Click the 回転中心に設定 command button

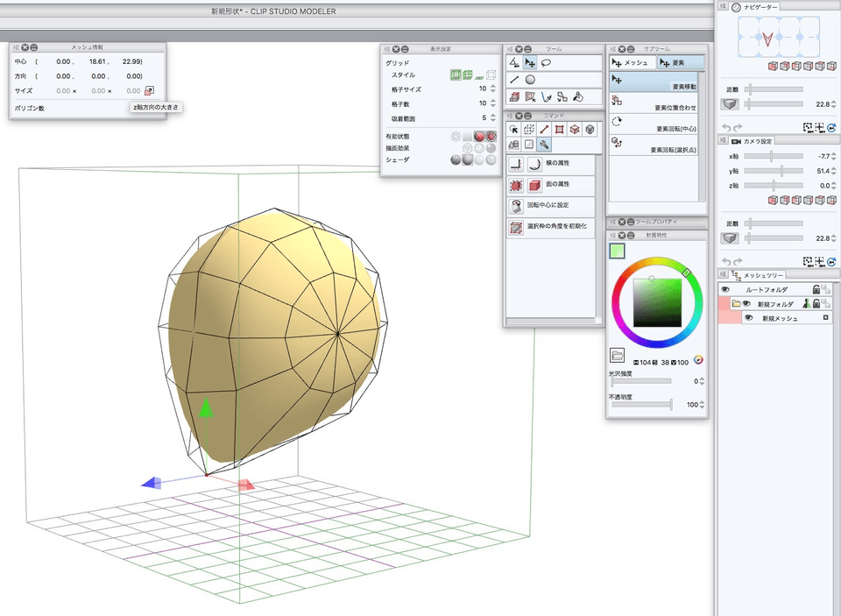pyautogui.click(x=551, y=206)
